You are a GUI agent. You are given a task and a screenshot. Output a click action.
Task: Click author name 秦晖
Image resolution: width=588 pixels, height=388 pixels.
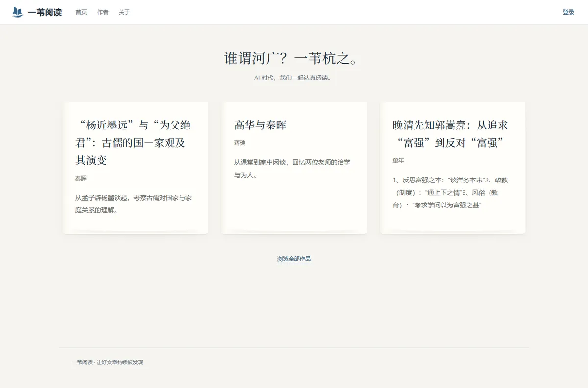pyautogui.click(x=81, y=178)
